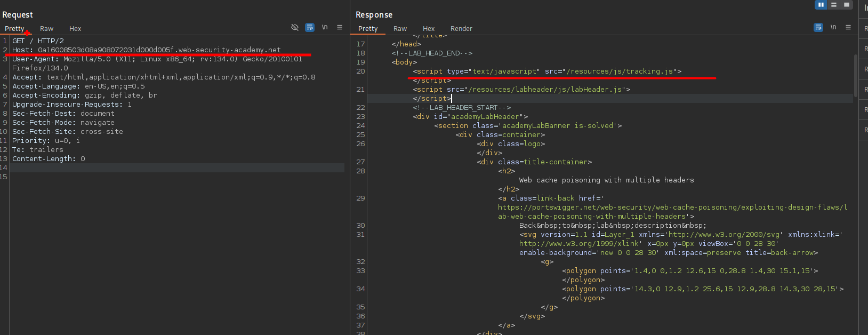Switch to the Request Raw tab

[x=47, y=29]
